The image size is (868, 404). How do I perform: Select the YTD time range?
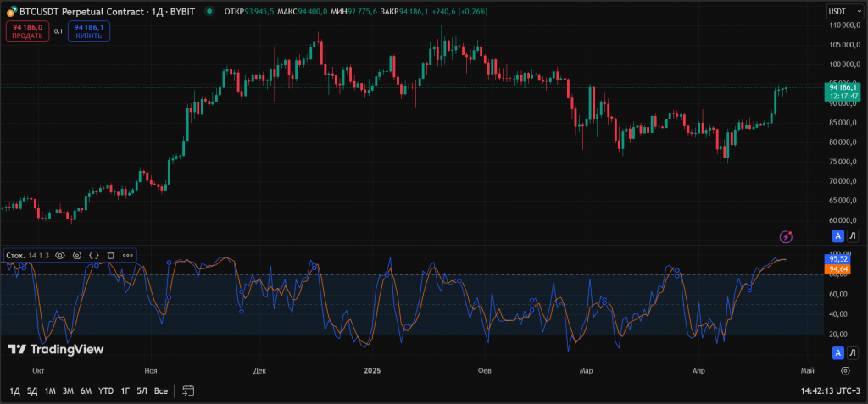pos(106,390)
